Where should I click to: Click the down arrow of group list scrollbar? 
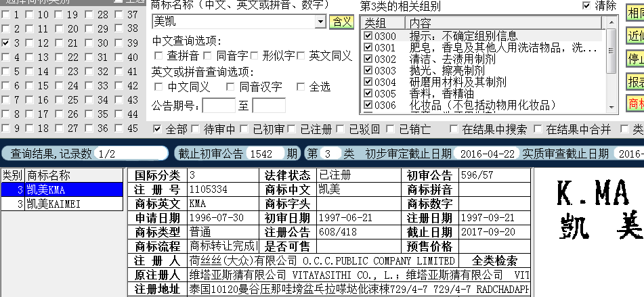click(x=611, y=105)
